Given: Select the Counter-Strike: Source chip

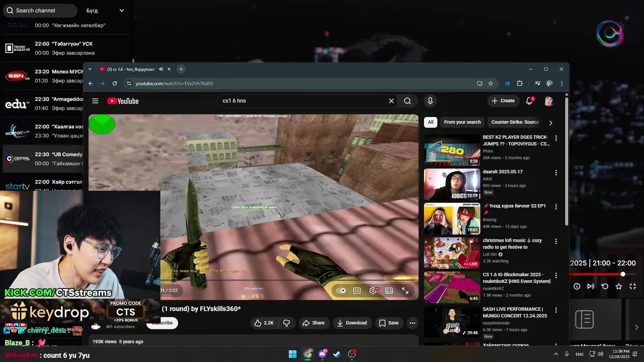Looking at the screenshot, I should (x=515, y=122).
